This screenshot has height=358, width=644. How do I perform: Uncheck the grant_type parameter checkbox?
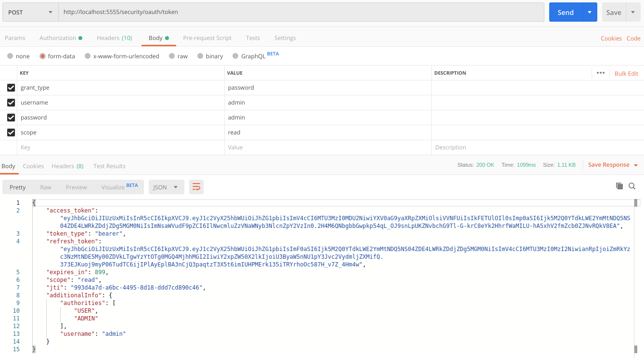11,88
